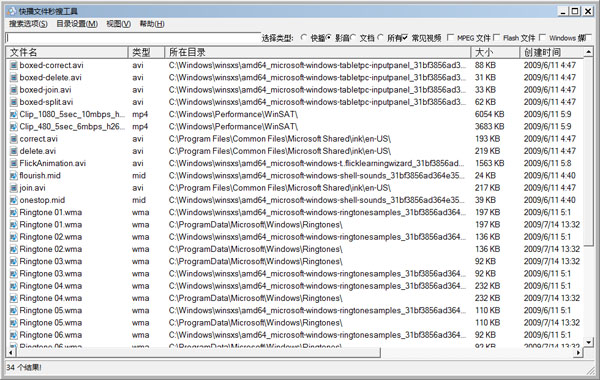The height and width of the screenshot is (380, 600).
Task: Click the 24 KB size cell
Action: tap(485, 176)
